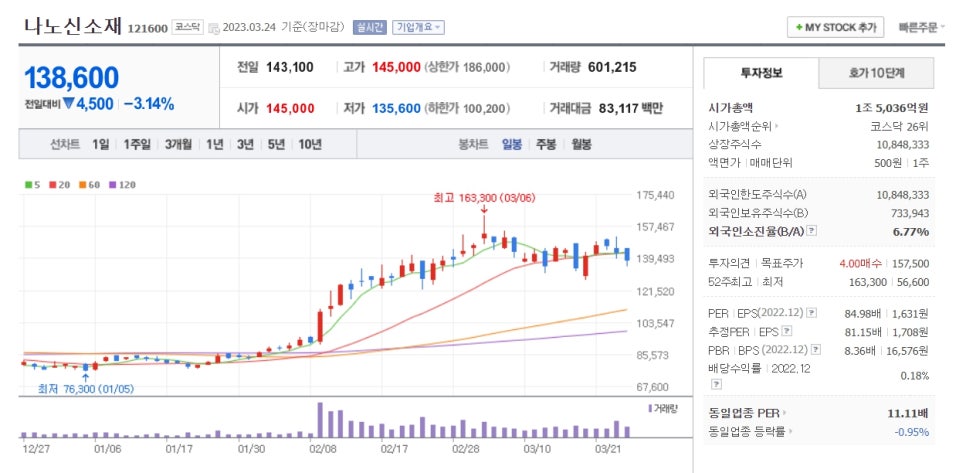Click the stock code 121600

coord(147,28)
